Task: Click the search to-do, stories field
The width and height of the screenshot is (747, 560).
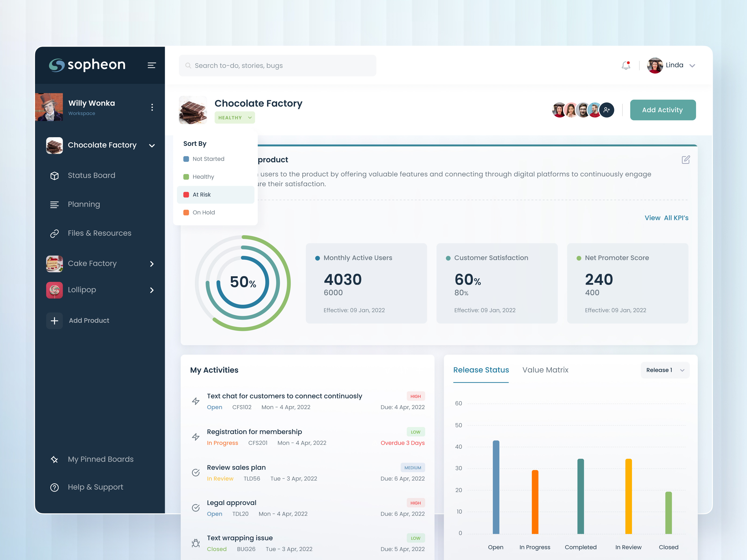Action: click(x=277, y=66)
